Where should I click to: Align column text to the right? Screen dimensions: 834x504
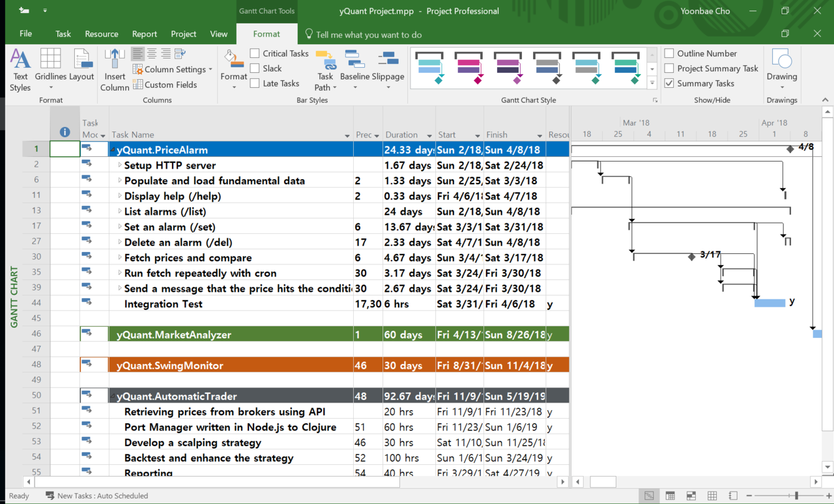point(166,53)
